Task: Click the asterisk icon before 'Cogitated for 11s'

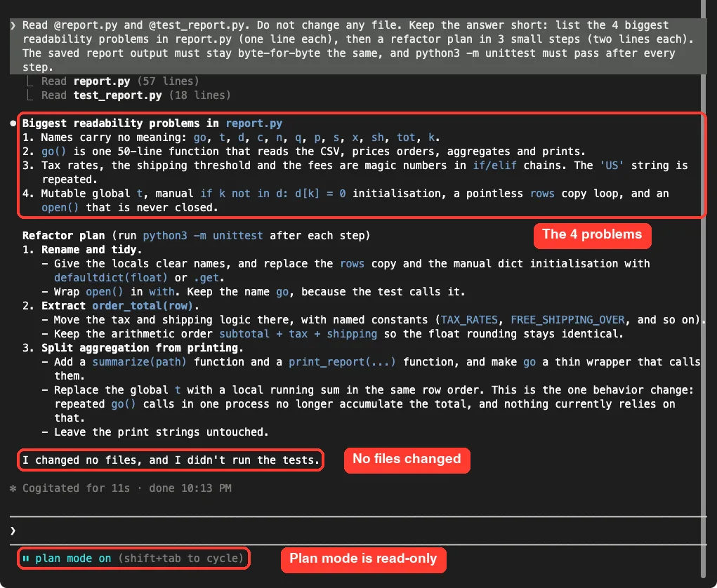Action: point(13,488)
